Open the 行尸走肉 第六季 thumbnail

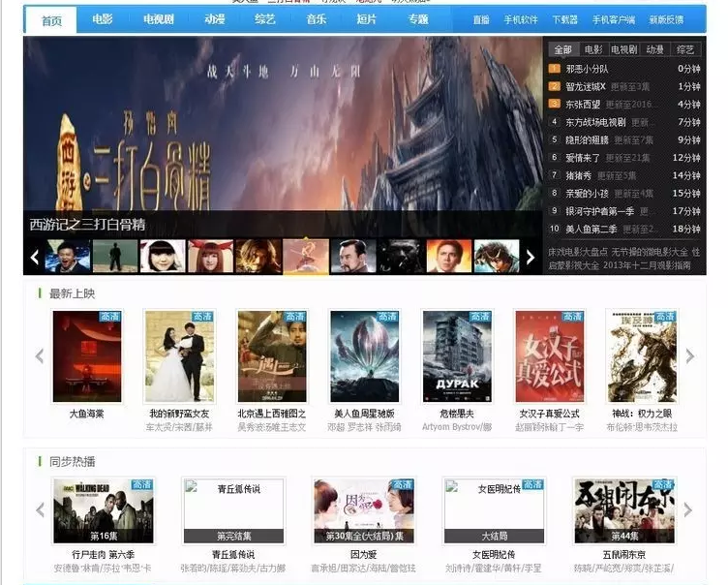point(89,510)
